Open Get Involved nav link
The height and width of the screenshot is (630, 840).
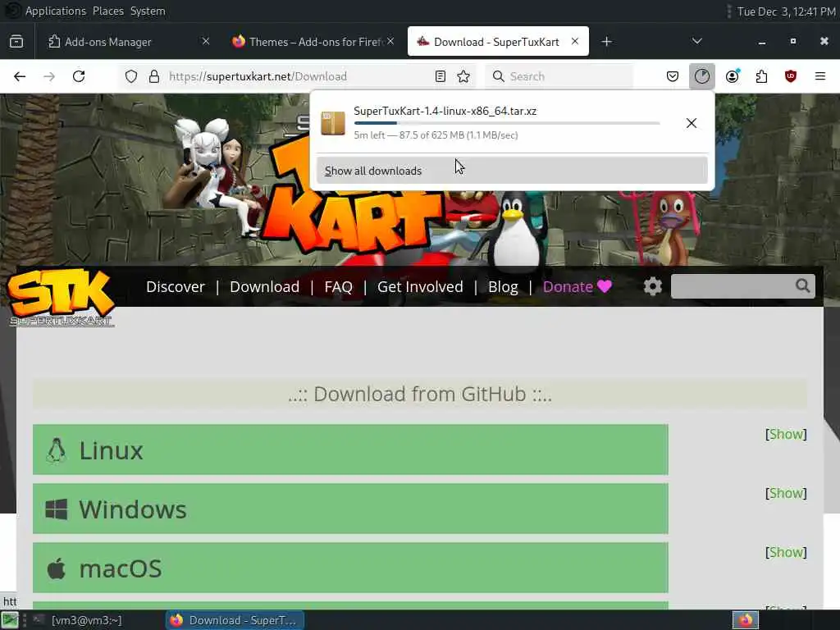tap(420, 286)
